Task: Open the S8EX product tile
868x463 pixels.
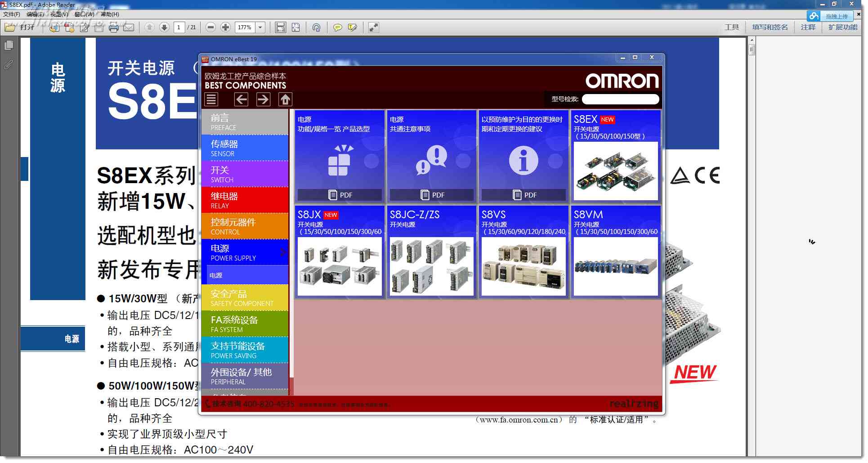Action: click(616, 156)
